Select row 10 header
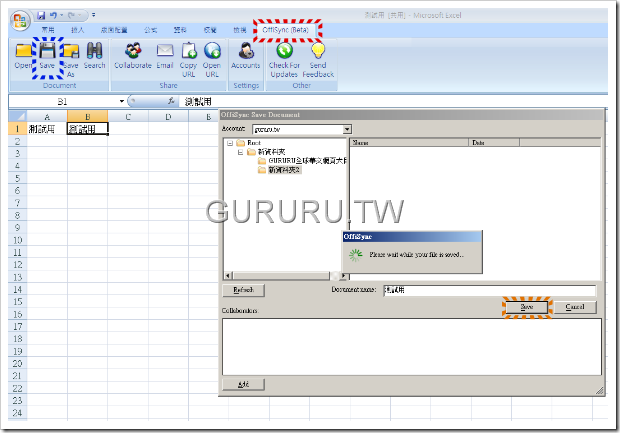The width and height of the screenshot is (620, 433). point(17,240)
